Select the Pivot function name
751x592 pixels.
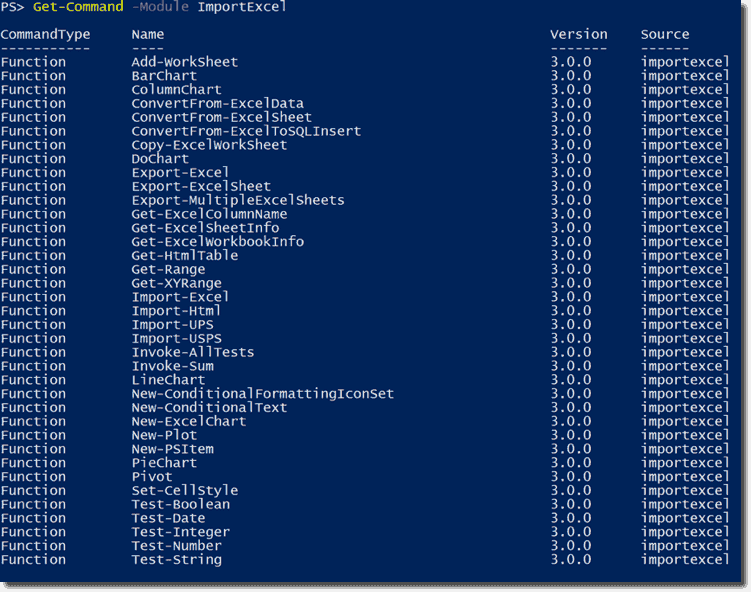151,477
